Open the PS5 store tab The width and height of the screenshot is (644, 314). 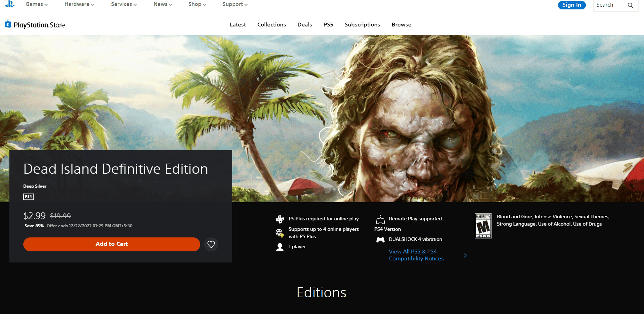(328, 25)
